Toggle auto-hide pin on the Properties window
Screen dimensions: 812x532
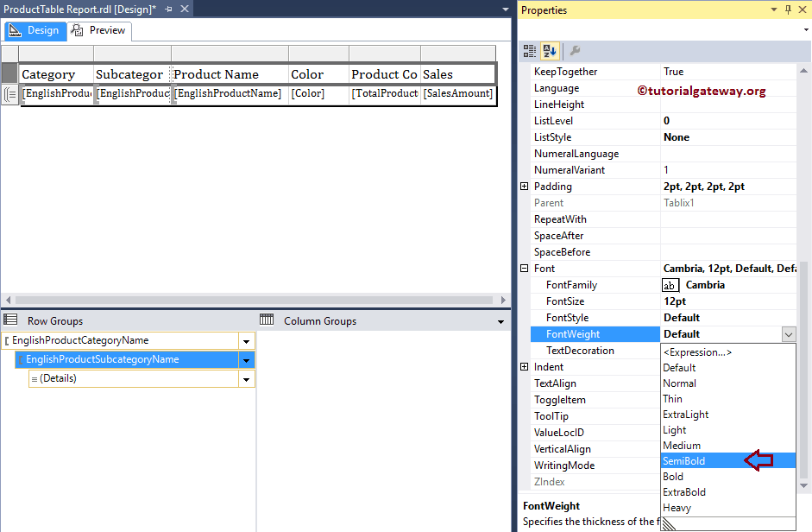[788, 9]
